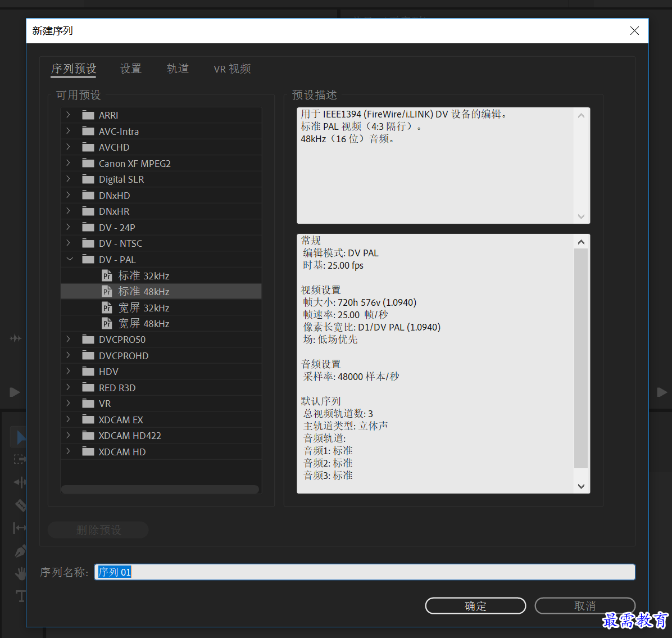672x638 pixels.
Task: Click the description box scroll up arrow
Action: coord(581,115)
